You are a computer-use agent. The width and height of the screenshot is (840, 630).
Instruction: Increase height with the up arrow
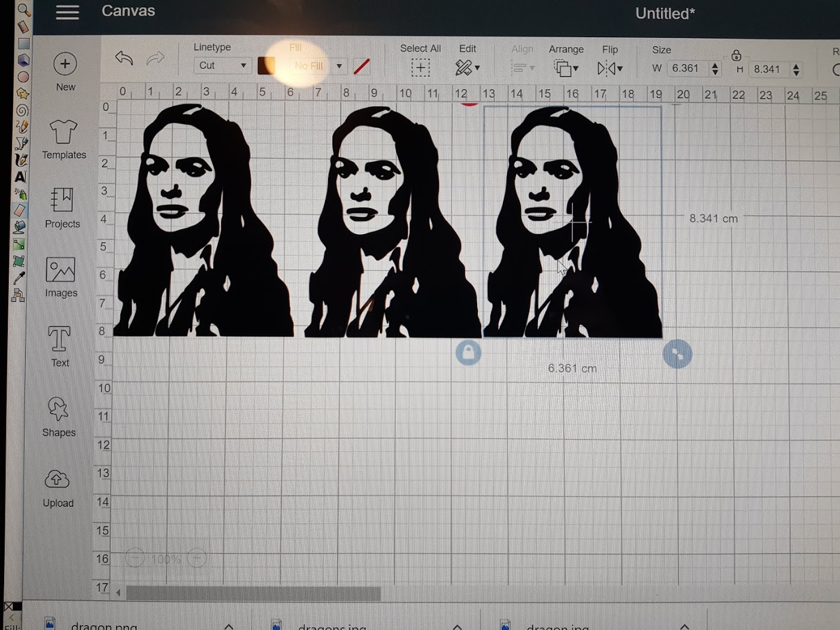(x=796, y=65)
